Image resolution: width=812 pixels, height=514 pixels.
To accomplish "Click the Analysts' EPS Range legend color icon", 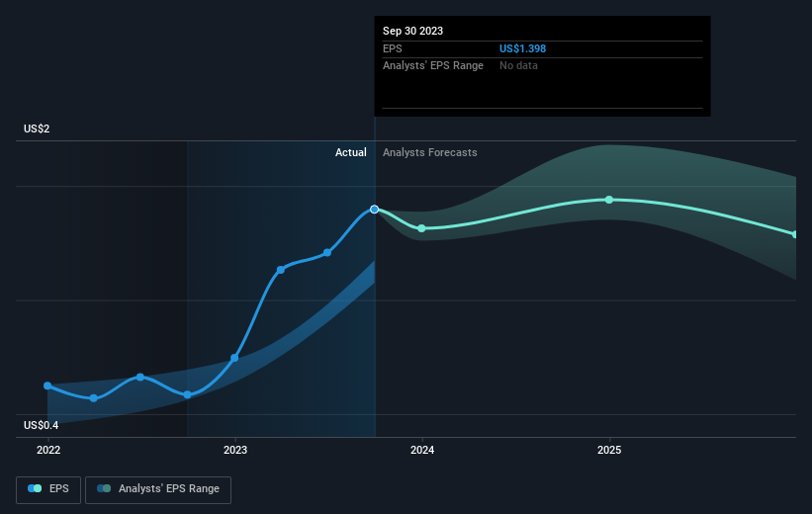I will point(104,488).
